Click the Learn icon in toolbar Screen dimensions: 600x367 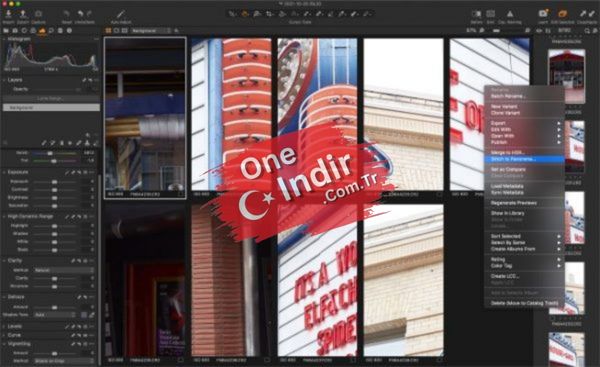pos(543,14)
